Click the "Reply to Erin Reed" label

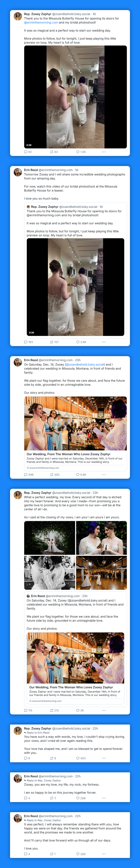(x=38, y=733)
